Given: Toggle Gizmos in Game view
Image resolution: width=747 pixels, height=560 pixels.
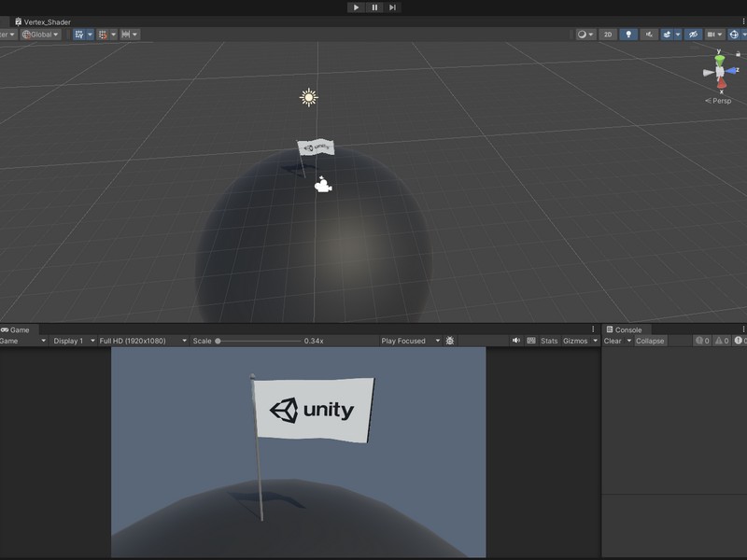Looking at the screenshot, I should pyautogui.click(x=575, y=341).
